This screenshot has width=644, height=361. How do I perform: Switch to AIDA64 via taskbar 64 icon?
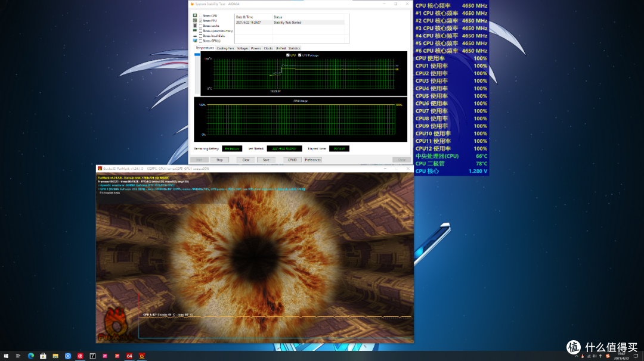tap(129, 356)
